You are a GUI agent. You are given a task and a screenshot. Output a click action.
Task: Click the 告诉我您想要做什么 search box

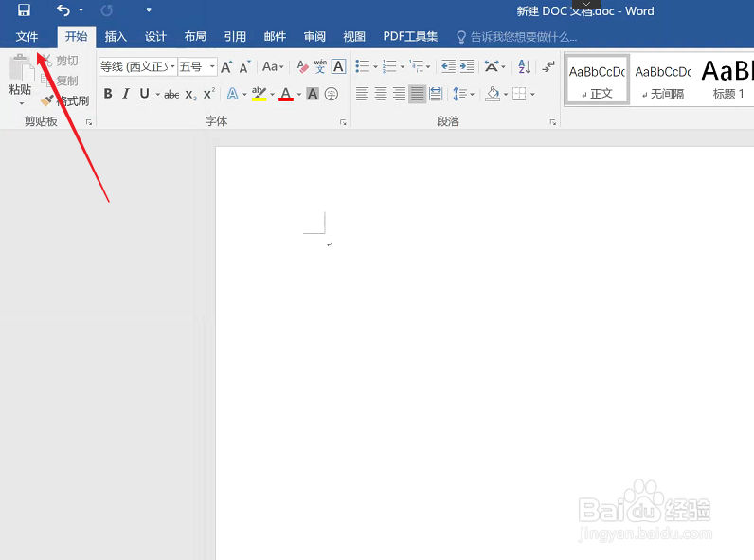[x=516, y=37]
